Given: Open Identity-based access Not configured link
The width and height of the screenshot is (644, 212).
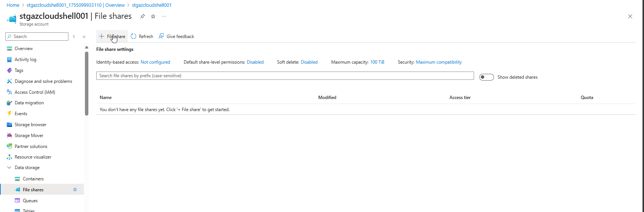Looking at the screenshot, I should click(x=155, y=62).
